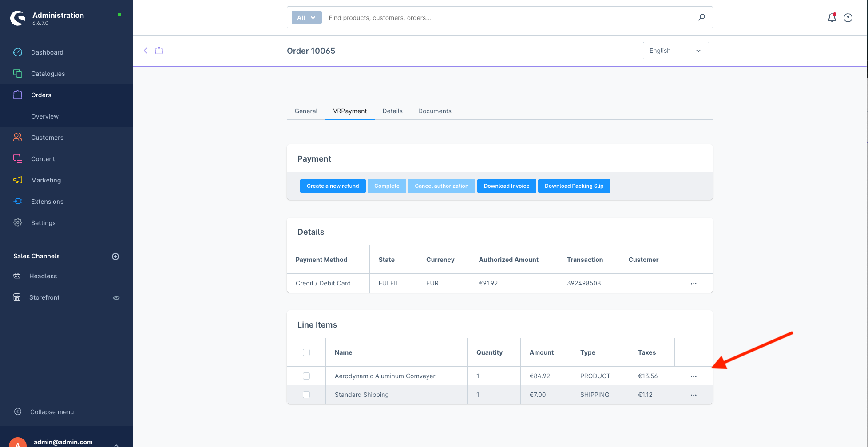The image size is (868, 447).
Task: Click the Dashboard gauge icon in sidebar
Action: point(18,52)
